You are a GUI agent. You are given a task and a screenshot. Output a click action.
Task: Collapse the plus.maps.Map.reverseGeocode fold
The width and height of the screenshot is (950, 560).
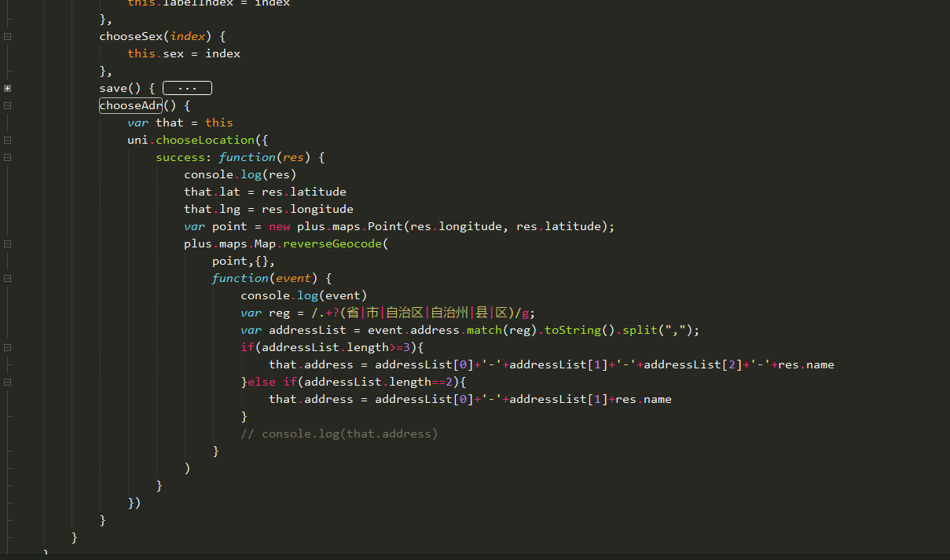point(7,243)
